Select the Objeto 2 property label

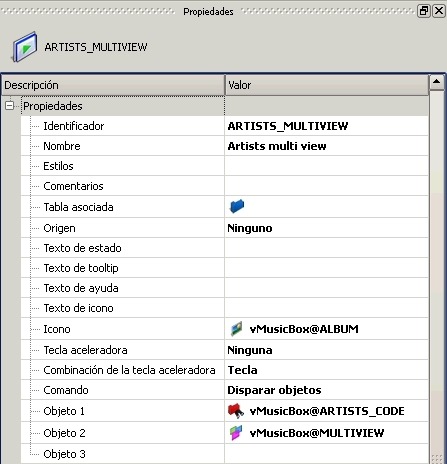point(64,433)
